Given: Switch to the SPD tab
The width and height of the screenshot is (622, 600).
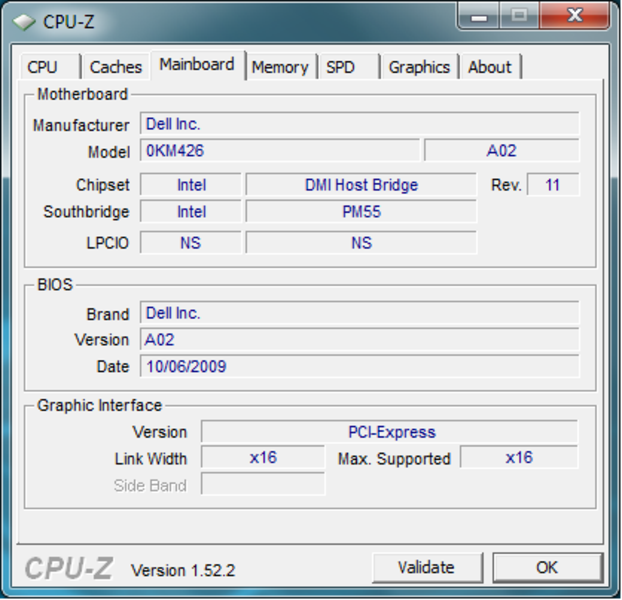Looking at the screenshot, I should [x=348, y=67].
